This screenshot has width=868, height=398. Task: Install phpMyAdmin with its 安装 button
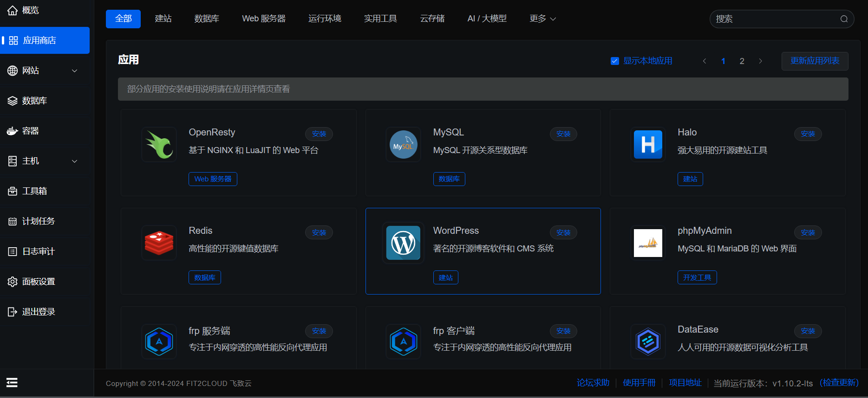tap(808, 233)
